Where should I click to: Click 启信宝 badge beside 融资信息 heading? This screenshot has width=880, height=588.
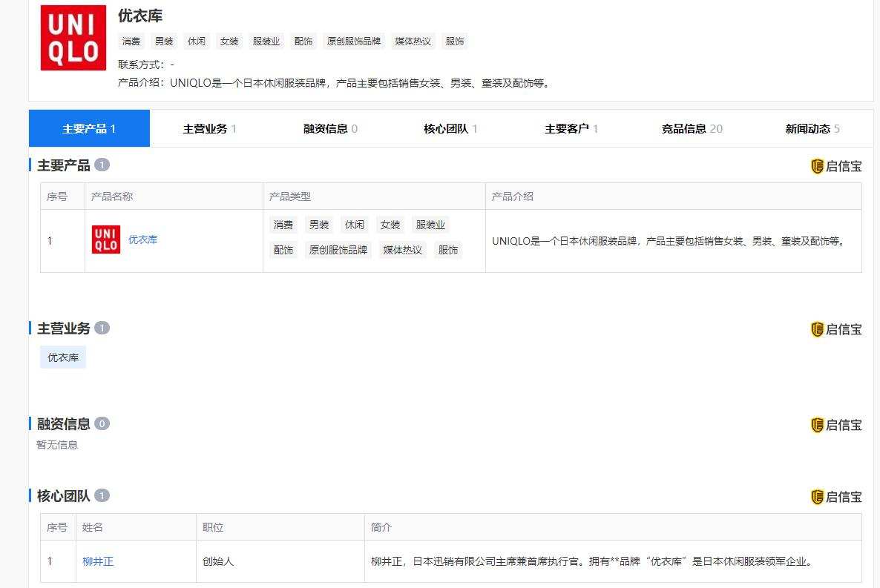pos(836,425)
